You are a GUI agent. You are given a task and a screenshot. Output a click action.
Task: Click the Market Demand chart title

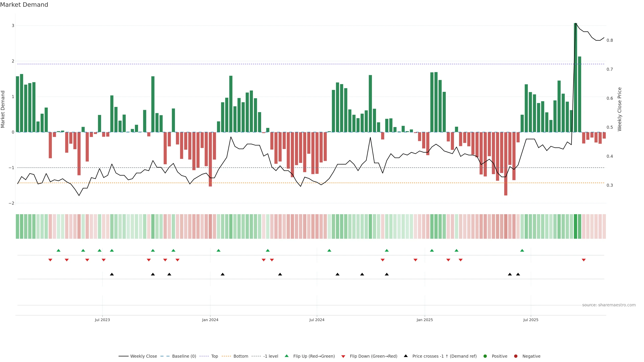pos(24,5)
